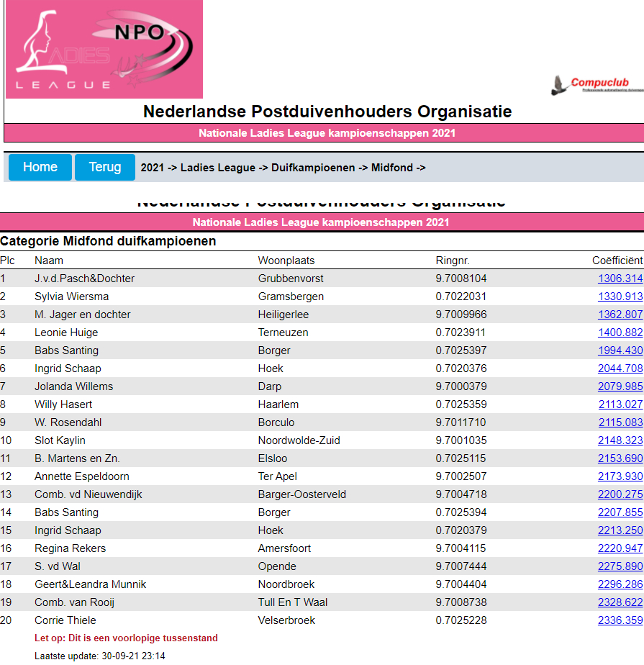
Task: Click the Plc column header
Action: coord(8,261)
